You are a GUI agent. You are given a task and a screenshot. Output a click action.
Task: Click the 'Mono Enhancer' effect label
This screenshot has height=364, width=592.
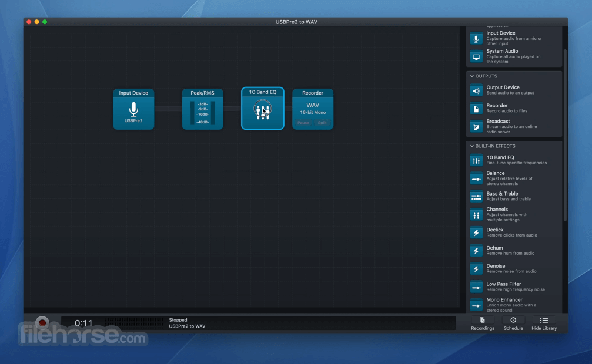click(x=504, y=300)
